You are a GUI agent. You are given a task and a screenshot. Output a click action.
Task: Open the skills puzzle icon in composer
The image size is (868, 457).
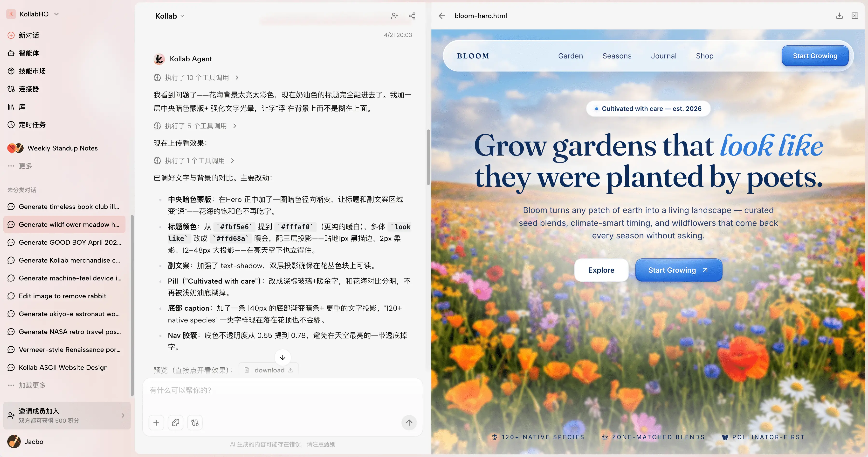tap(176, 423)
